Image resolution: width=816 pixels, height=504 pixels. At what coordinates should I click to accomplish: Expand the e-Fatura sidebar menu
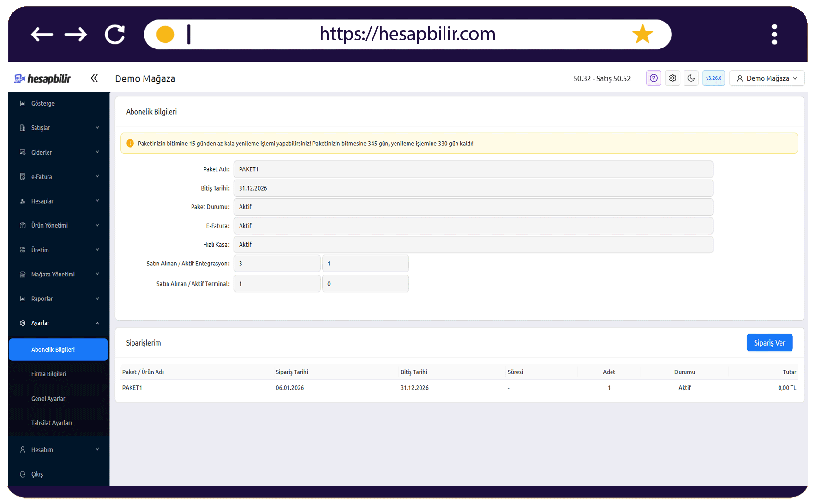click(59, 177)
